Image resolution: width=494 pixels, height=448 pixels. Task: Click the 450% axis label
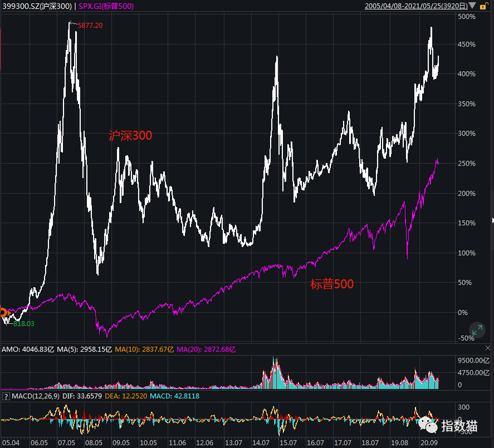coord(466,45)
